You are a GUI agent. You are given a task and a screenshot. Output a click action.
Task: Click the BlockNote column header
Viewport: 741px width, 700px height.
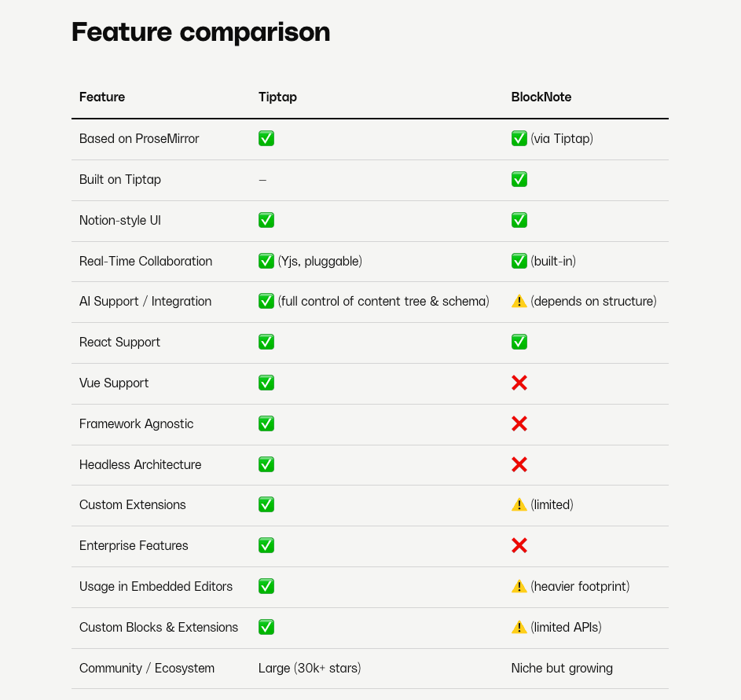(541, 97)
